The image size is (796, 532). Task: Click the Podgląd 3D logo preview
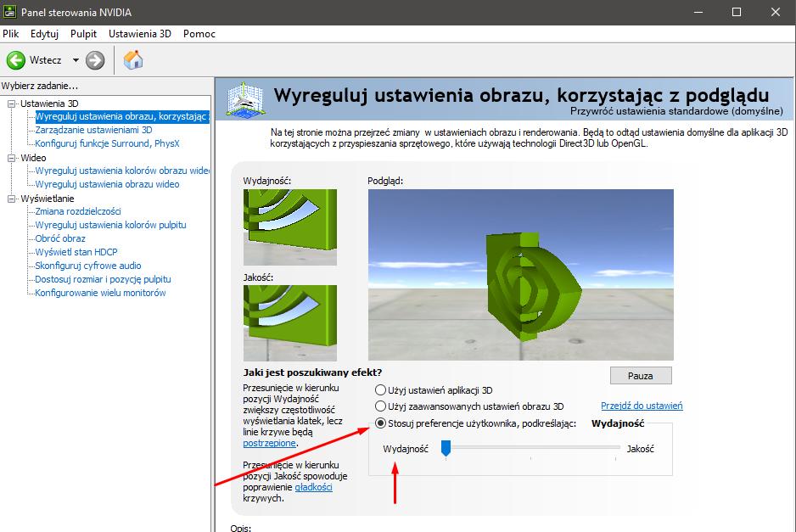tap(521, 275)
